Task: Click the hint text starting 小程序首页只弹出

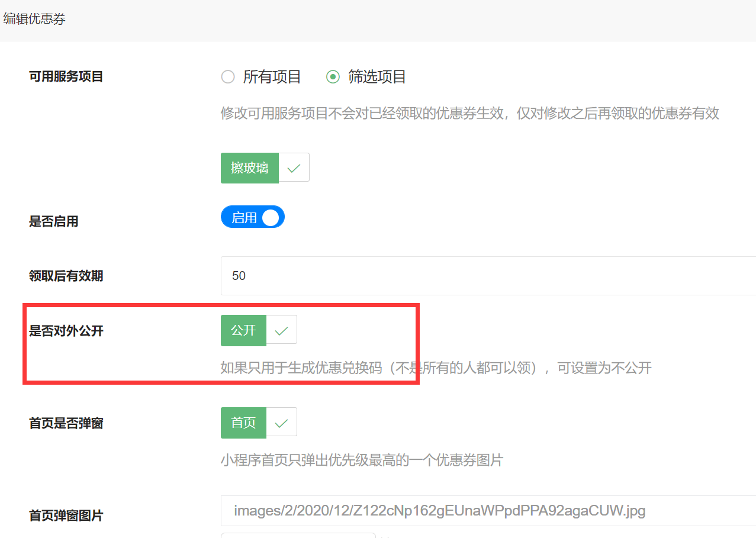Action: pyautogui.click(x=362, y=460)
